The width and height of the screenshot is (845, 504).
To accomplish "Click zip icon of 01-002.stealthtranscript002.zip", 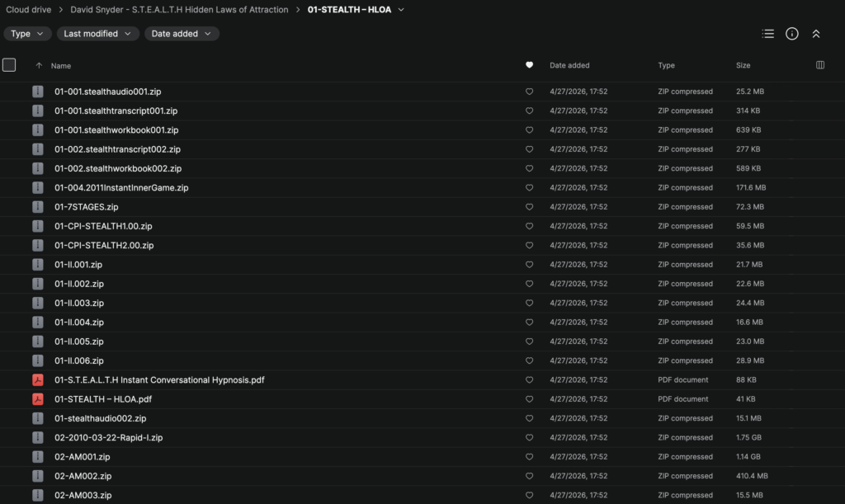I will coord(38,149).
